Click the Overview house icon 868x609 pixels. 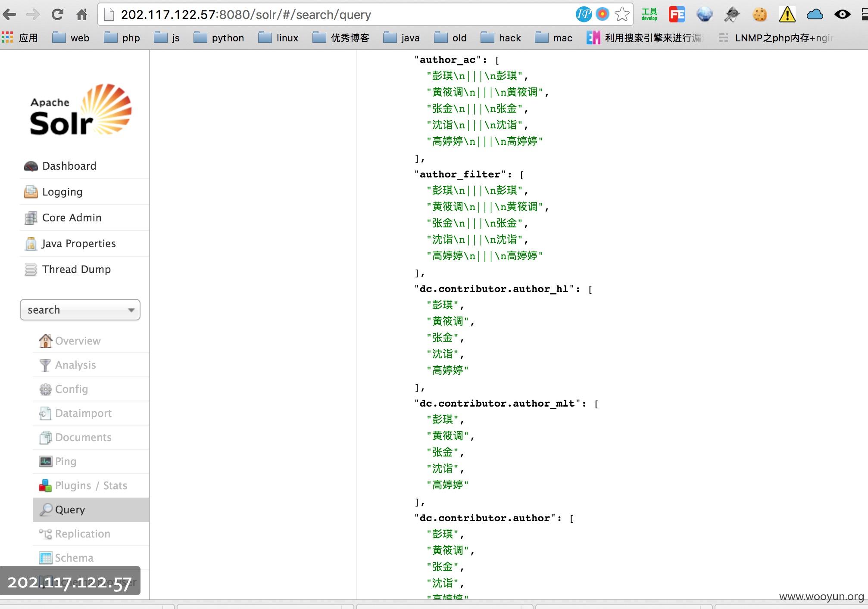45,341
